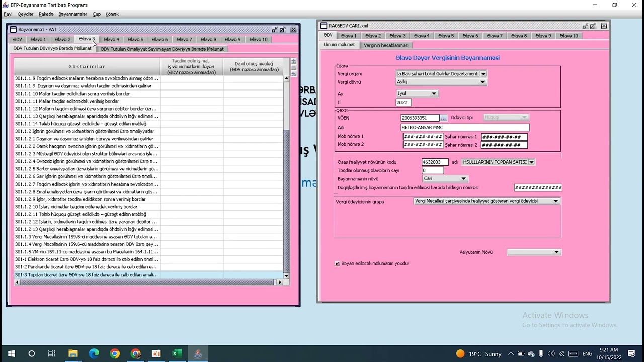The width and height of the screenshot is (644, 362).
Task: Click the İl year field showing 2022
Action: pos(404,102)
